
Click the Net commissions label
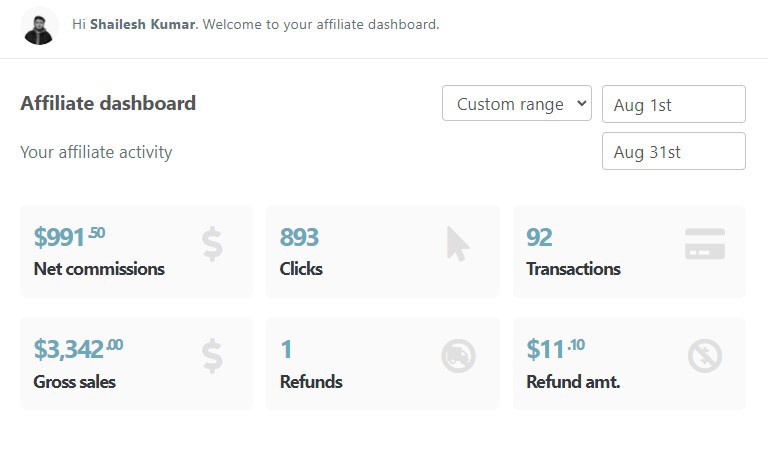99,269
